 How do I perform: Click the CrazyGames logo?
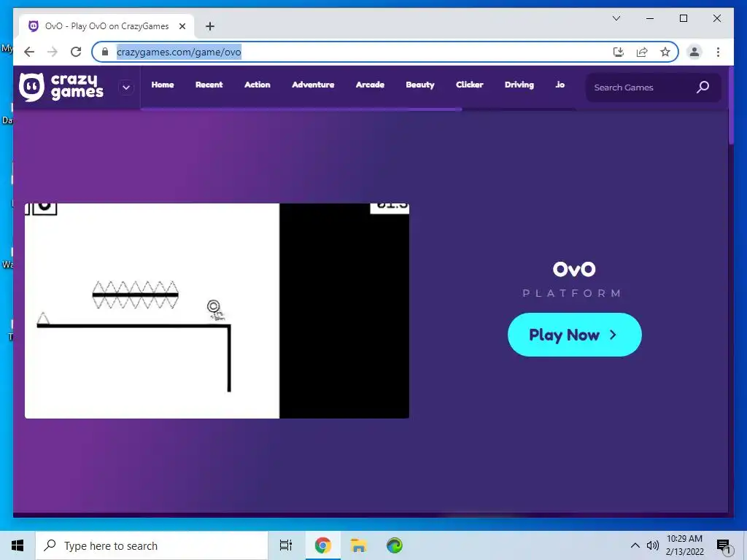coord(61,87)
